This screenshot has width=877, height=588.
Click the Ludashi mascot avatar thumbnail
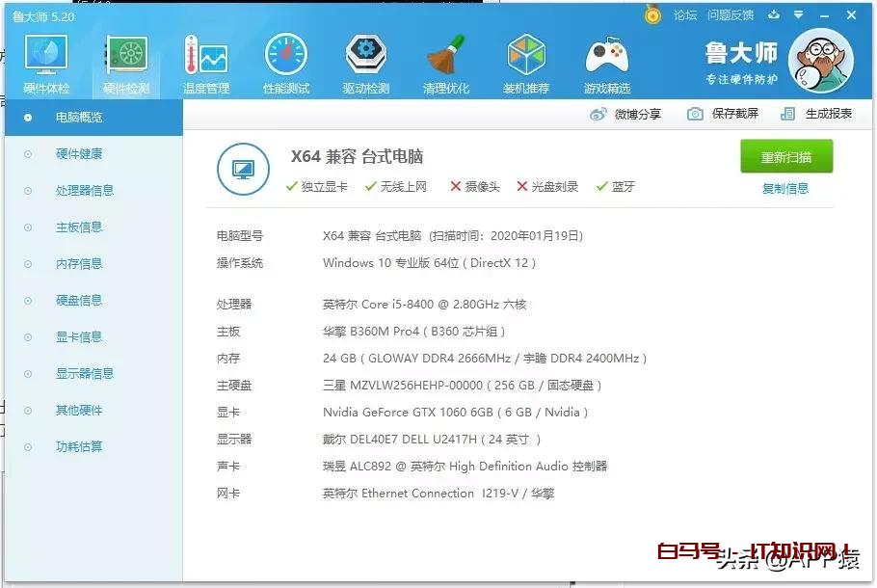tap(822, 62)
